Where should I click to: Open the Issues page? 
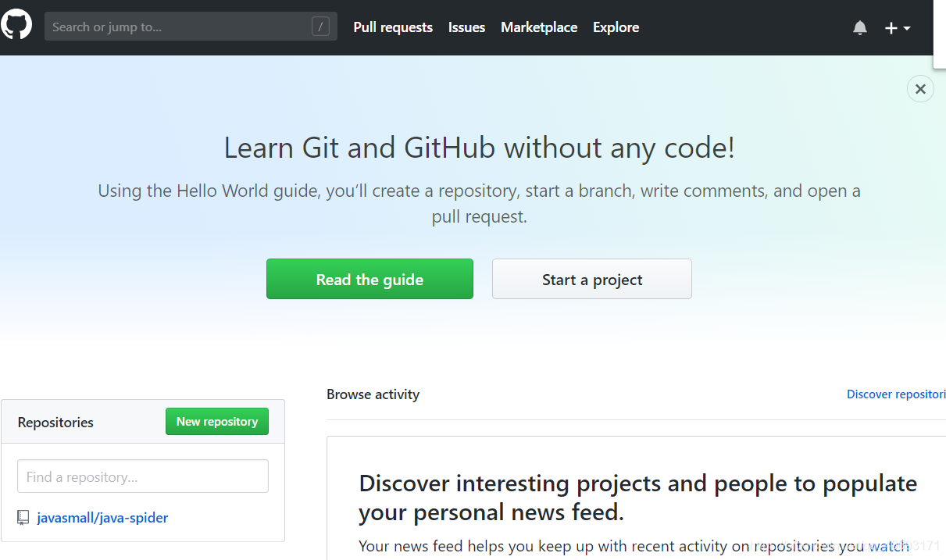(x=466, y=27)
